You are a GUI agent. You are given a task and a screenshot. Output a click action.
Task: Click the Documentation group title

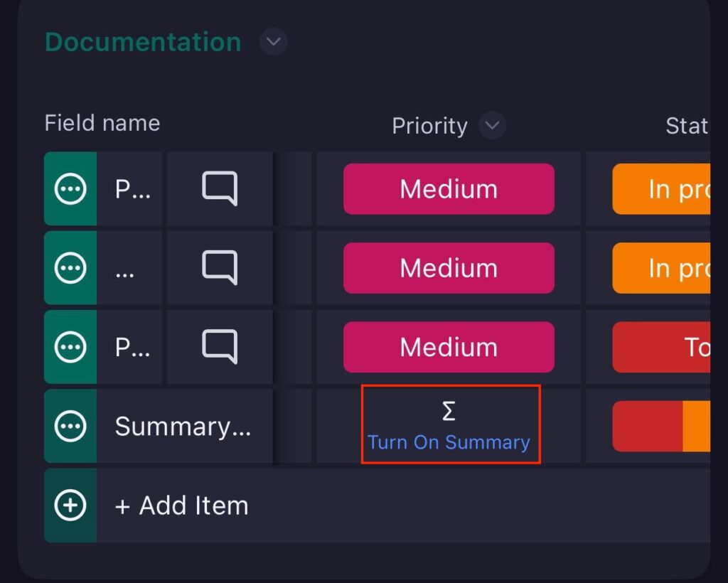(141, 43)
